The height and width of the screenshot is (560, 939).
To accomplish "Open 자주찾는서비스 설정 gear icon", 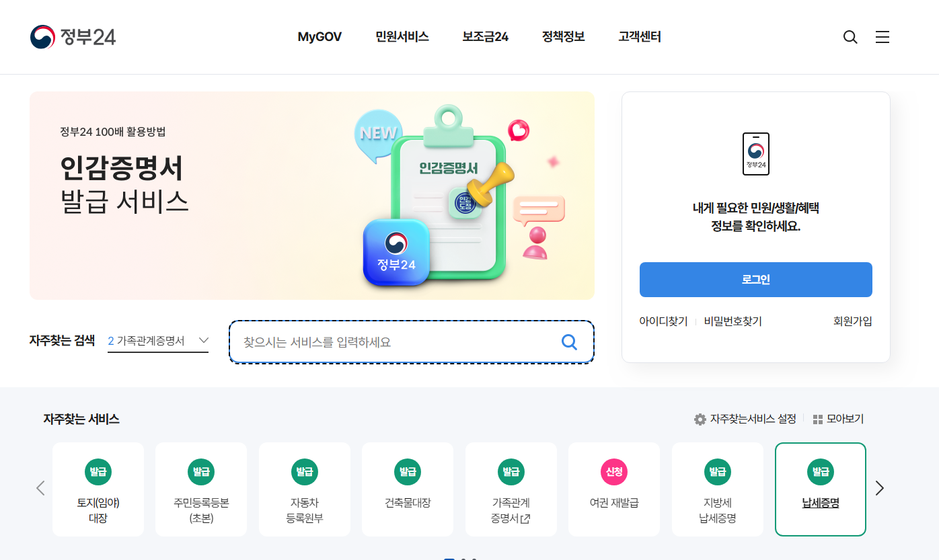I will (x=700, y=419).
